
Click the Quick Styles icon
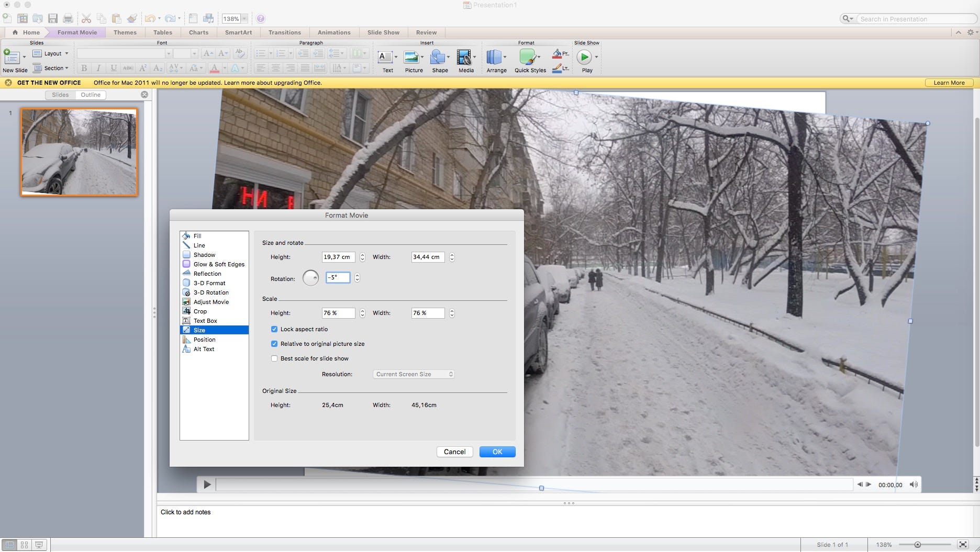pos(527,57)
